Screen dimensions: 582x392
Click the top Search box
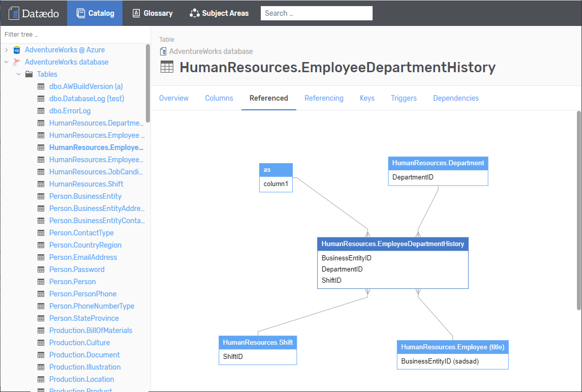click(x=316, y=13)
